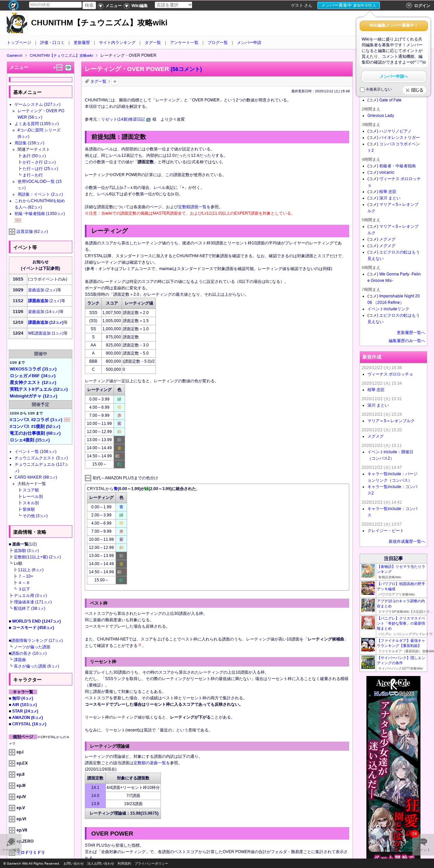Open ゲームシステム in the sidebar menu

[x=38, y=104]
